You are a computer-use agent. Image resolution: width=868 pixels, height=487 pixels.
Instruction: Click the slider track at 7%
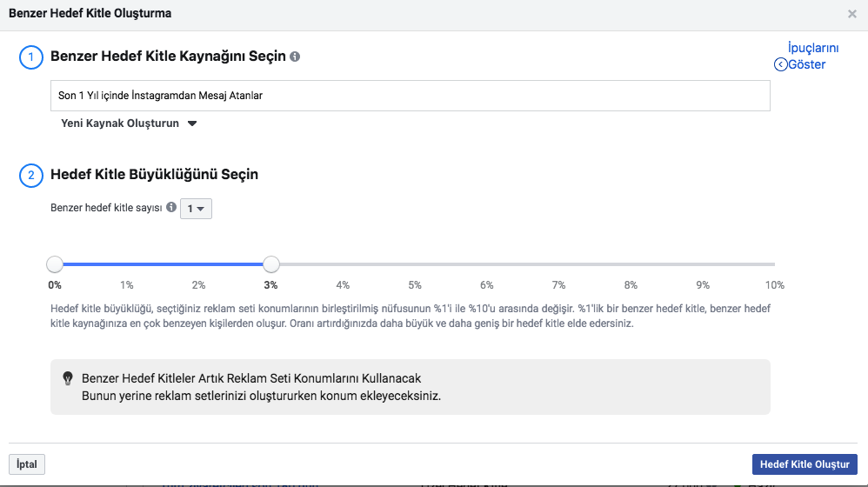point(558,264)
